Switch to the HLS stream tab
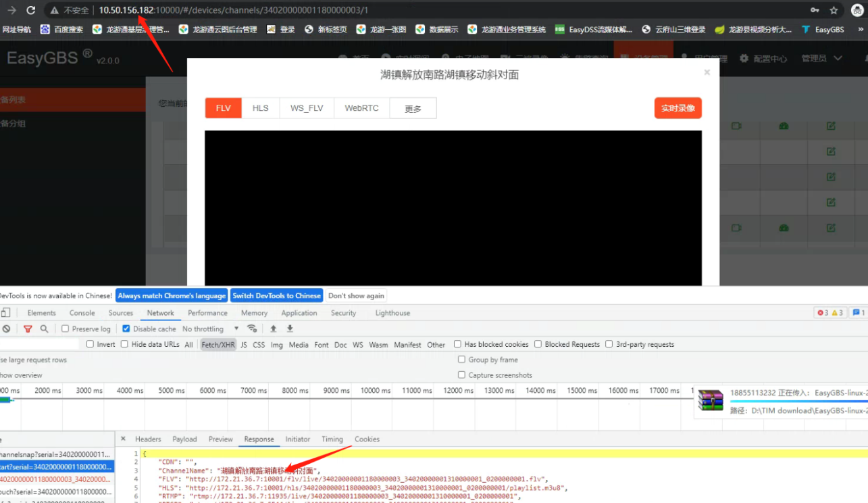Screen dimensions: 868x503 point(261,108)
